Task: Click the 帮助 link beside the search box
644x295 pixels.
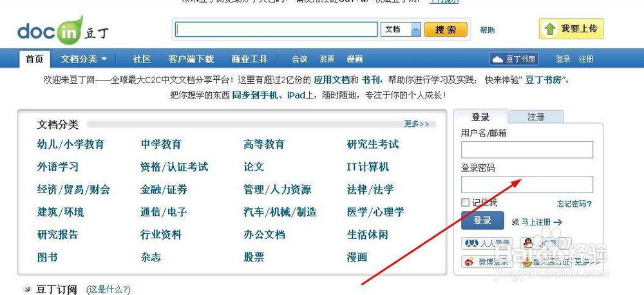Action: point(487,30)
